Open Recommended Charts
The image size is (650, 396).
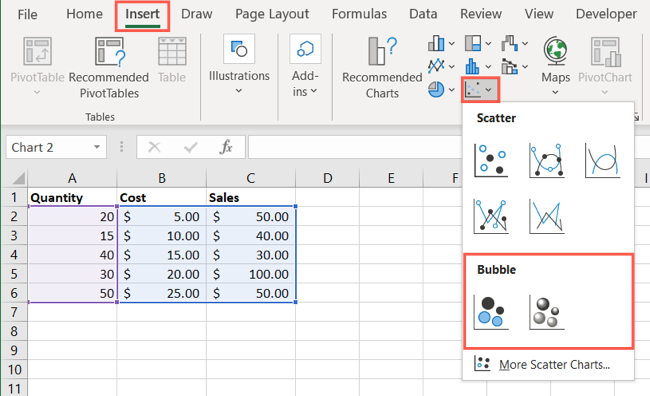(x=382, y=68)
